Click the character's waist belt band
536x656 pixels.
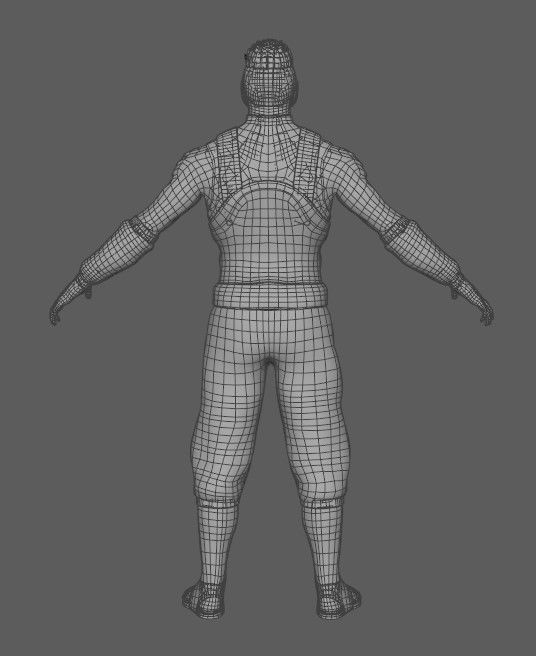point(271,295)
